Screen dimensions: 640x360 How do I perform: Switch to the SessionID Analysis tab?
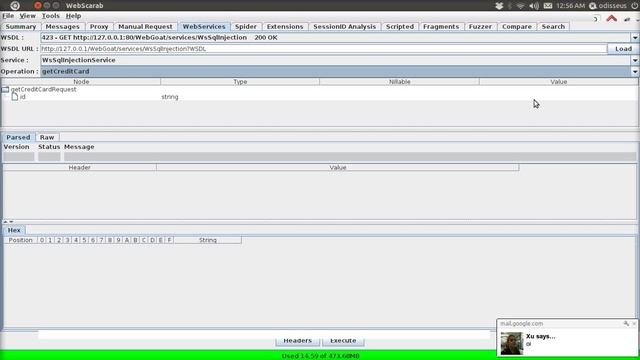tap(344, 27)
